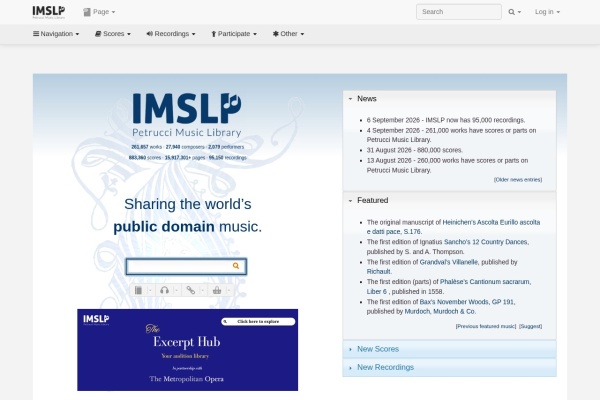This screenshot has width=600, height=400.
Task: Click the IMSLP logo in the header
Action: point(49,12)
